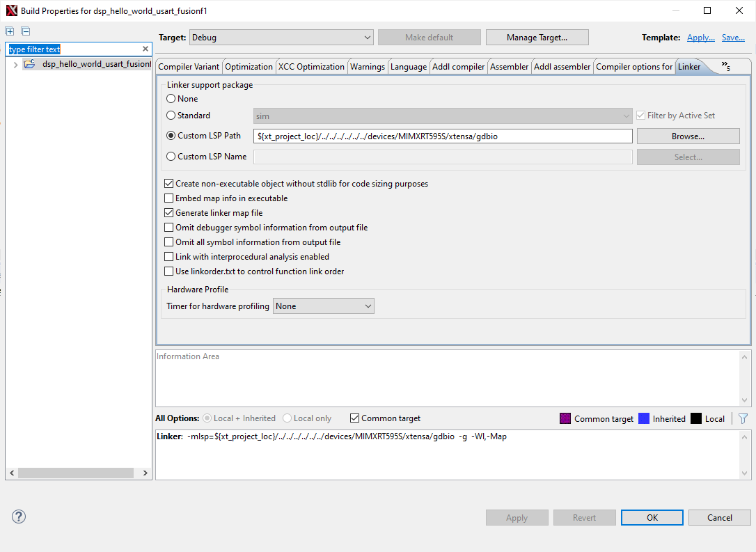Open Timer for hardware profiling dropdown

[x=323, y=306]
